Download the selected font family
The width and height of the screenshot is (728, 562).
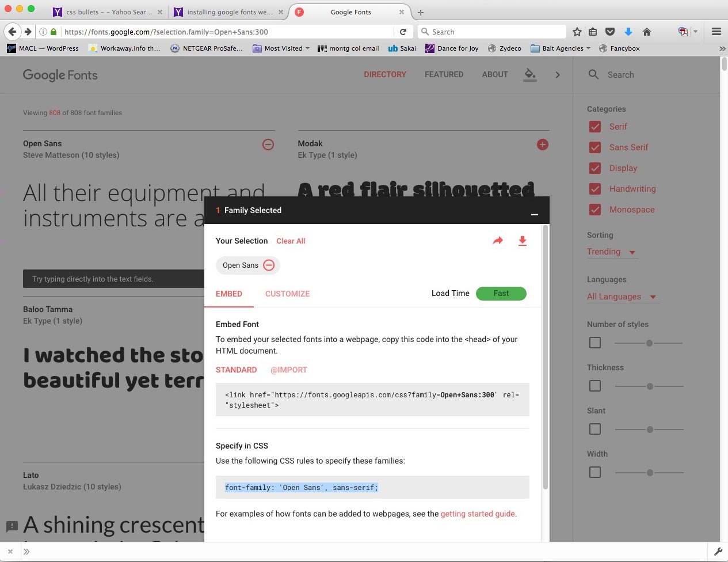(523, 241)
